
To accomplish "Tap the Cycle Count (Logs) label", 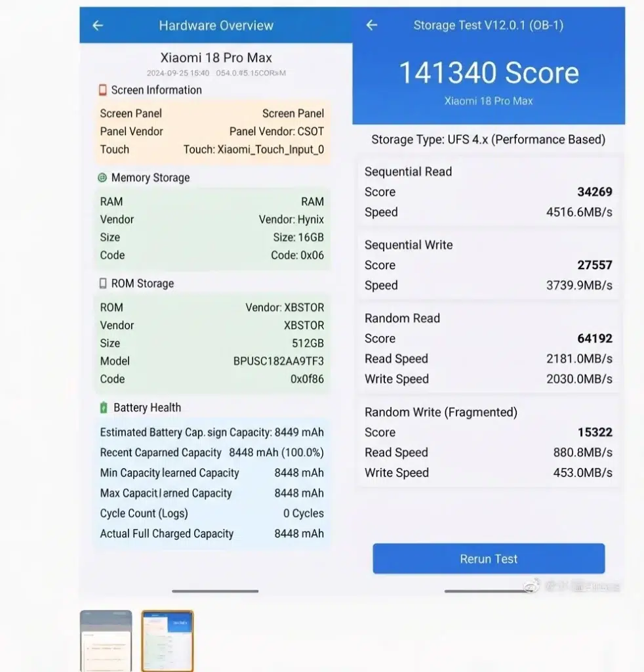I will click(x=144, y=513).
